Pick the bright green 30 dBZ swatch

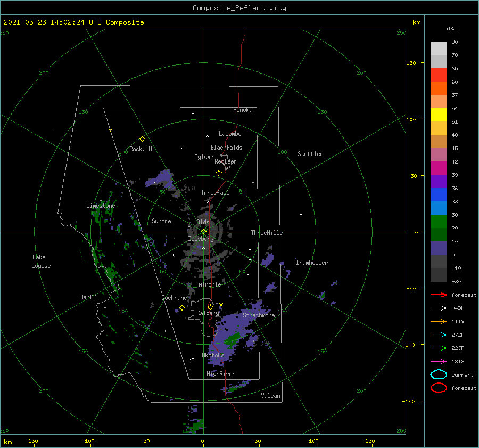pos(439,222)
